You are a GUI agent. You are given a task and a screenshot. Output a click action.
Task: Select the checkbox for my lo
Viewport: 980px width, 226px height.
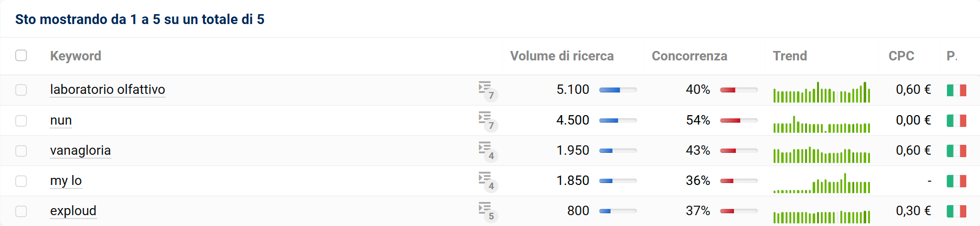[21, 181]
